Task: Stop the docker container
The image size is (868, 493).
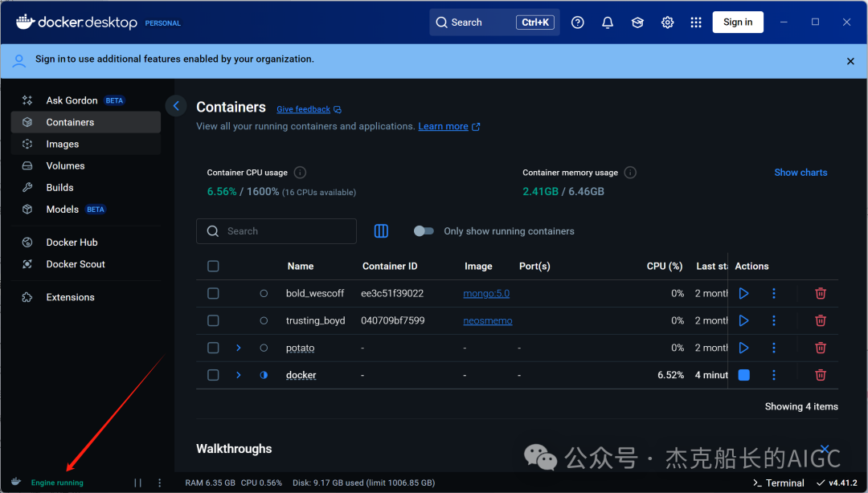Action: (x=743, y=375)
